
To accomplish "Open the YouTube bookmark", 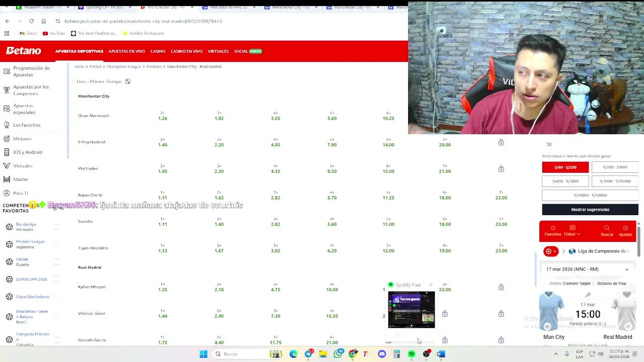I will 54,33.
